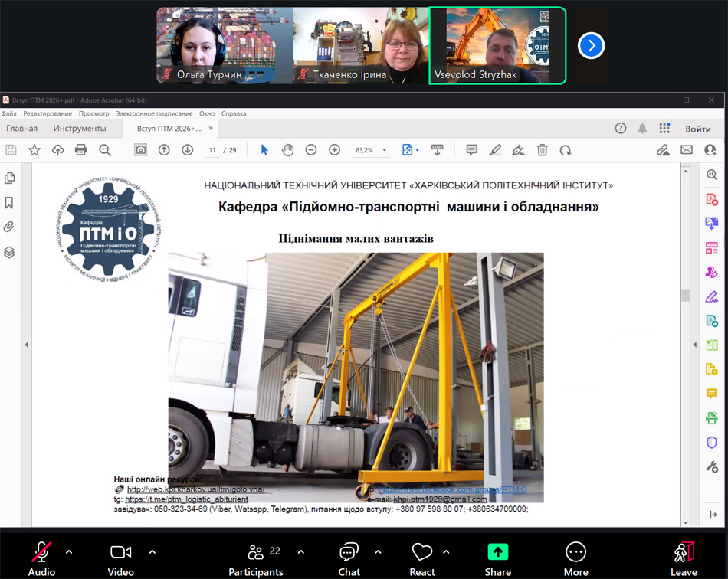The width and height of the screenshot is (728, 579).
Task: Switch to the Инструменты tab
Action: click(x=80, y=129)
